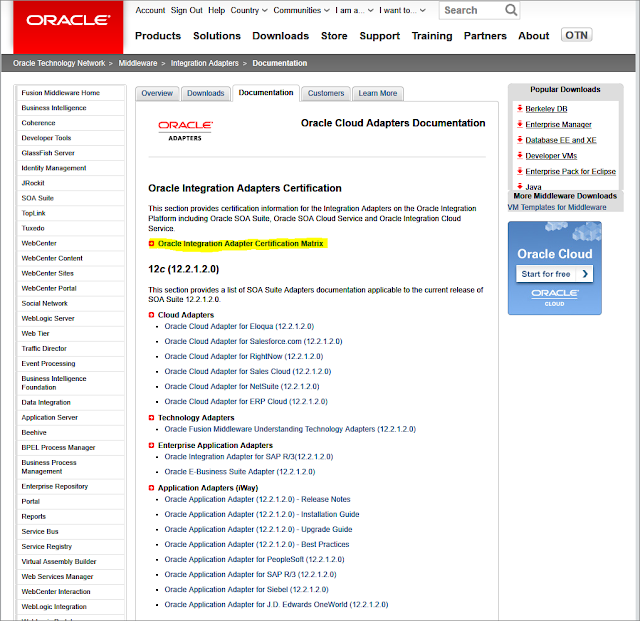640x621 pixels.
Task: Click the download arrow icon beside Berkeley DB
Action: pos(520,108)
